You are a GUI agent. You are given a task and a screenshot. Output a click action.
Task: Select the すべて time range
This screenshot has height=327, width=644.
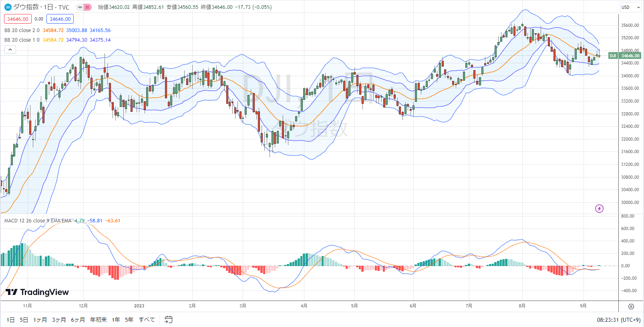tap(147, 320)
